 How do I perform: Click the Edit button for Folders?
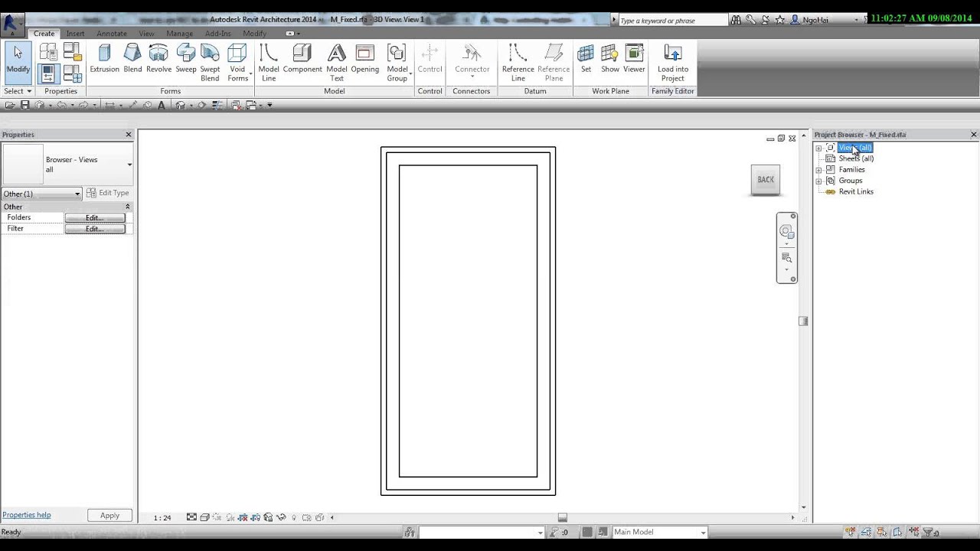[95, 218]
